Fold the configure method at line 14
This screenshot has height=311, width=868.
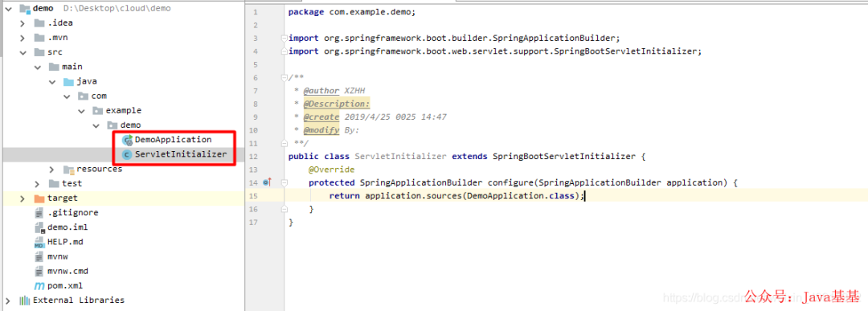(x=284, y=182)
